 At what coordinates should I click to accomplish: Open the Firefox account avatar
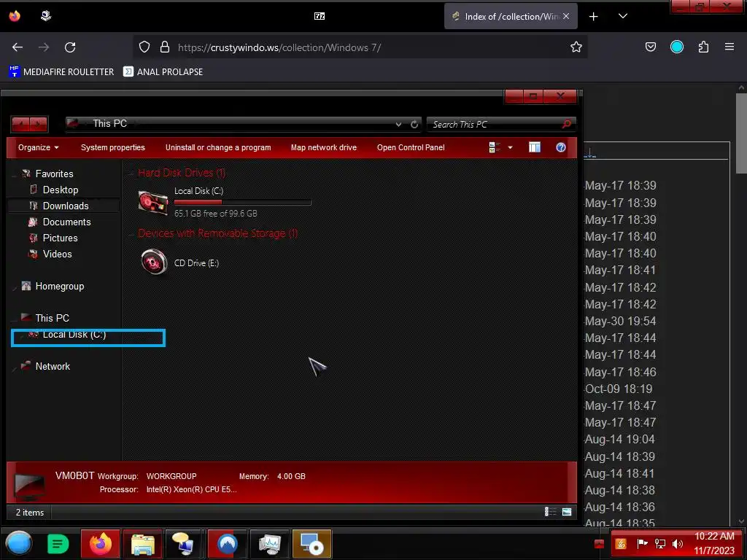(676, 47)
